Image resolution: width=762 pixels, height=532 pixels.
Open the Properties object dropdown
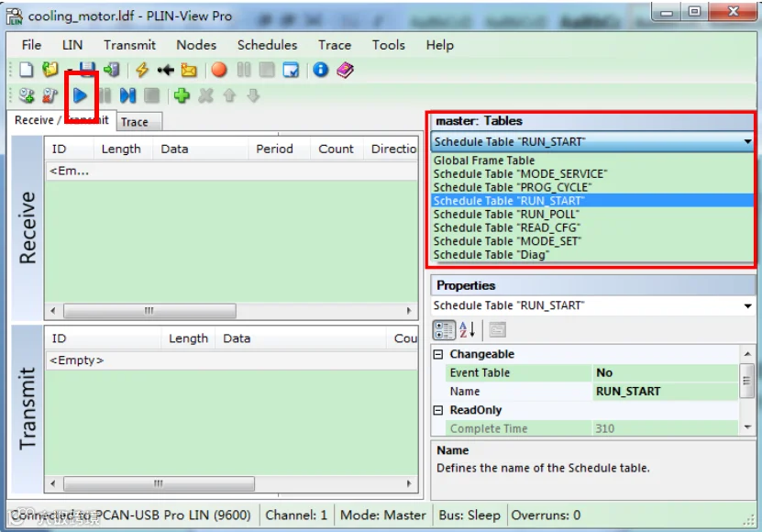(747, 305)
